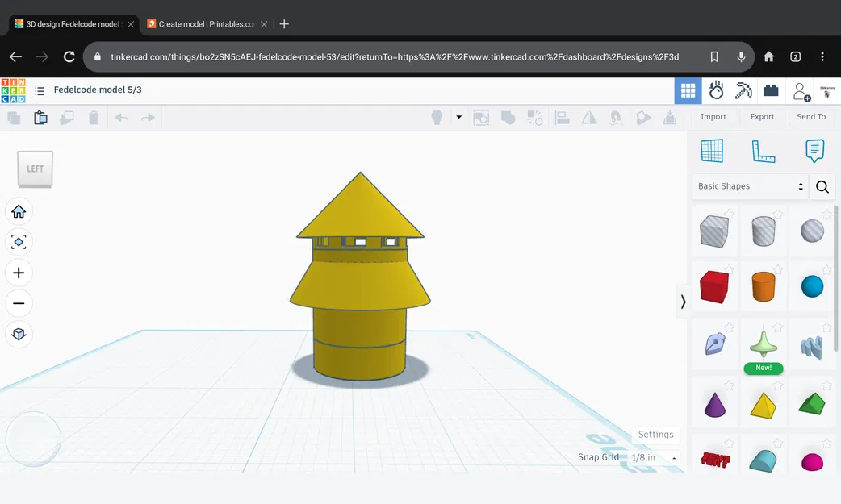
Task: Select the Ruler tool
Action: tap(762, 150)
